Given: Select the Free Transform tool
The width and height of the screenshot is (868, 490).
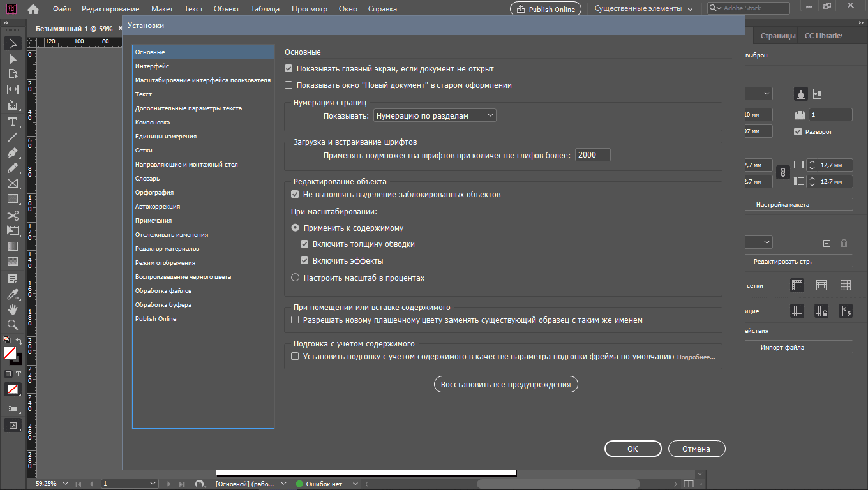Looking at the screenshot, I should coord(13,230).
